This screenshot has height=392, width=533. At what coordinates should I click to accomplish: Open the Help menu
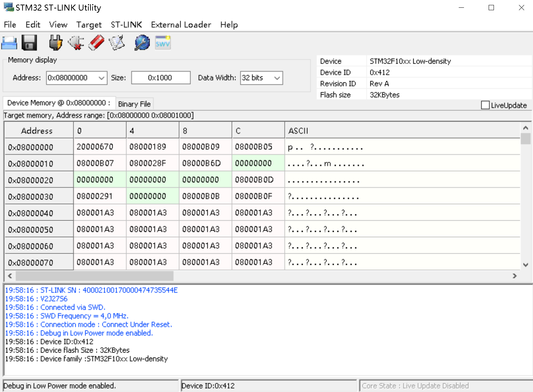coord(229,25)
